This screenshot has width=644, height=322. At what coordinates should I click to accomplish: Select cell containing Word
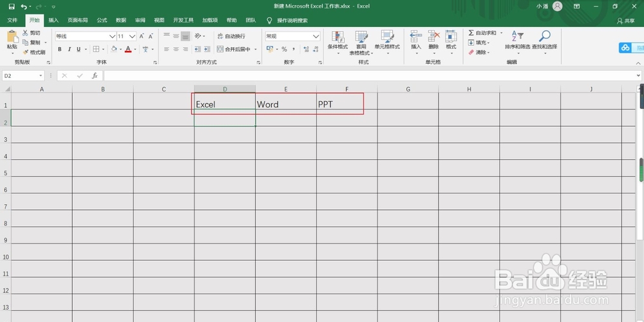286,101
